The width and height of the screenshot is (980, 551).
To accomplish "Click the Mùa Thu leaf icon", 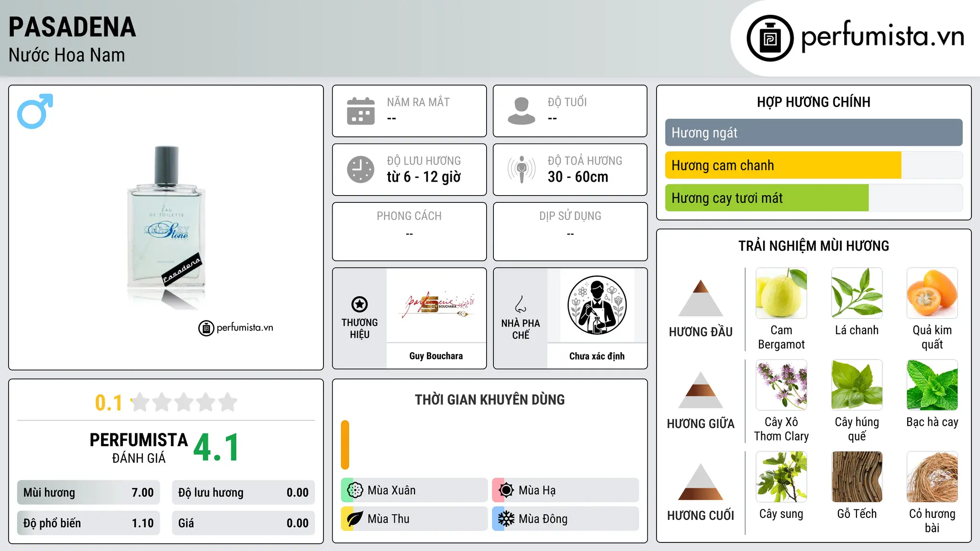I will coord(355,519).
